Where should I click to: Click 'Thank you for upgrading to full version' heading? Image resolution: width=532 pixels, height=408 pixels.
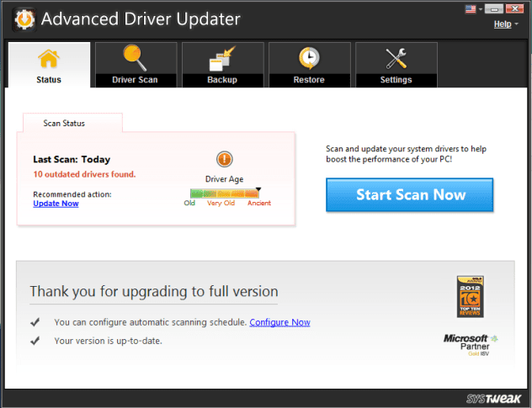(x=154, y=292)
